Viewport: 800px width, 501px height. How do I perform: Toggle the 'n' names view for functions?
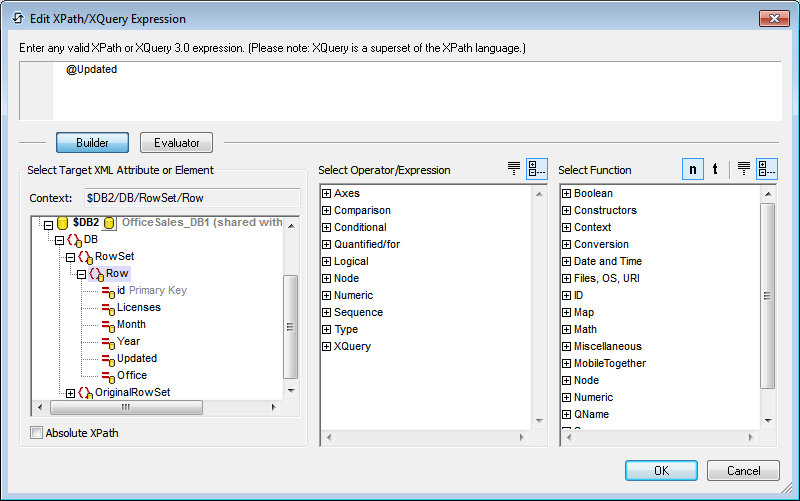692,169
